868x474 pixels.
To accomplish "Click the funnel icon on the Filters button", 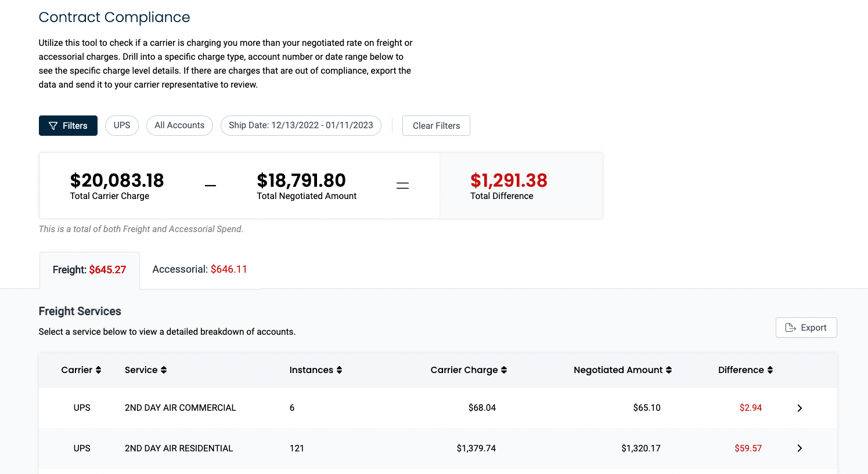I will 52,125.
